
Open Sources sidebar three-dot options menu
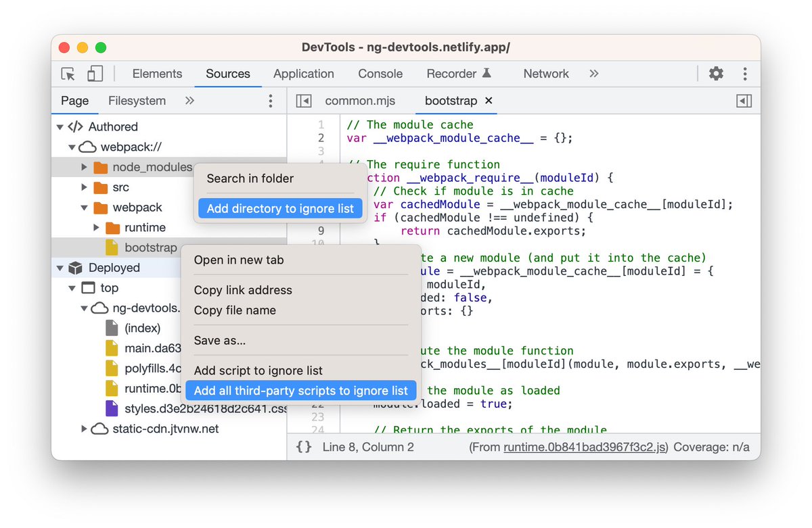(x=271, y=101)
